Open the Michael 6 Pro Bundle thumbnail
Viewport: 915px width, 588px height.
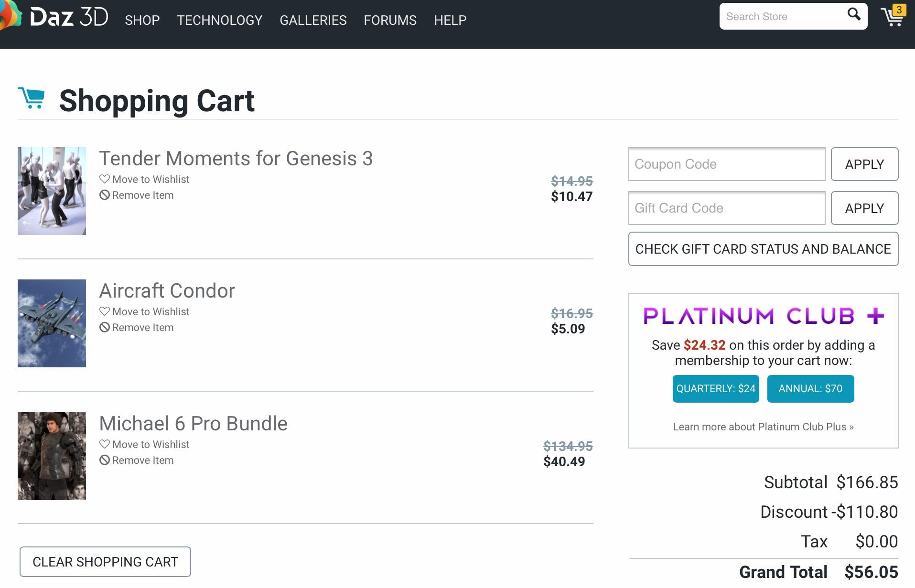[52, 456]
